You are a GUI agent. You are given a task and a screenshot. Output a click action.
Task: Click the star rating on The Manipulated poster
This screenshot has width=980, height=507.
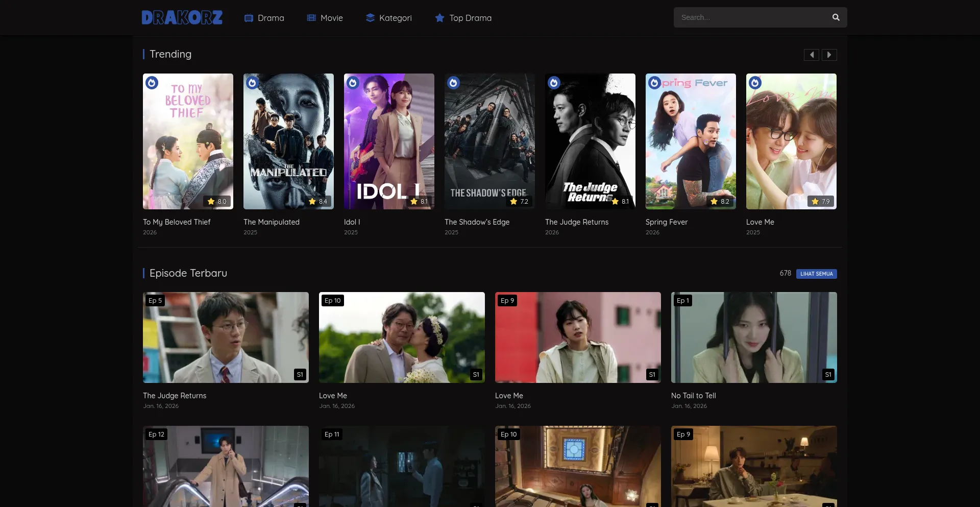317,202
